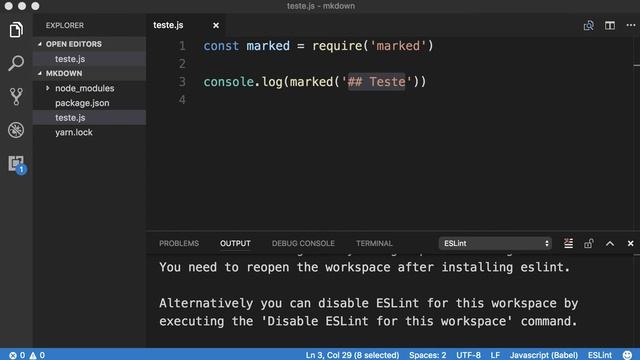The image size is (640, 360).
Task: Click the feedback smiley in status bar
Action: click(x=627, y=355)
